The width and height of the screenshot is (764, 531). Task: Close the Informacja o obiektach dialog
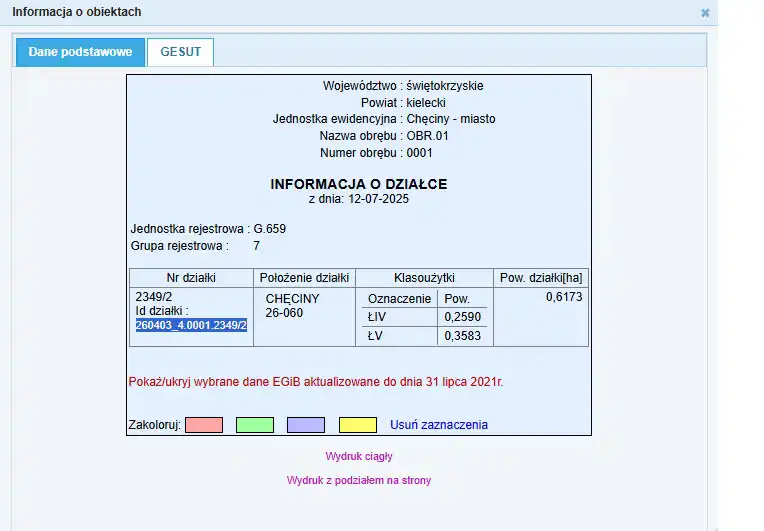tap(705, 13)
